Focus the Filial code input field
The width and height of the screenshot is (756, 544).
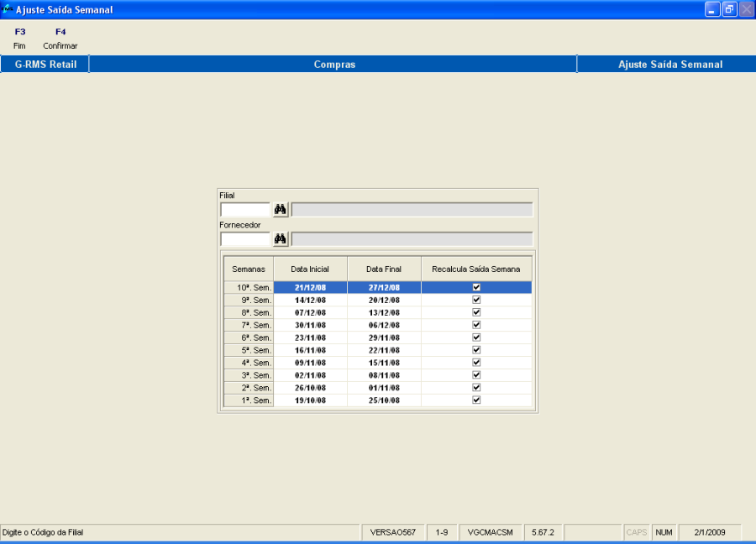point(245,210)
